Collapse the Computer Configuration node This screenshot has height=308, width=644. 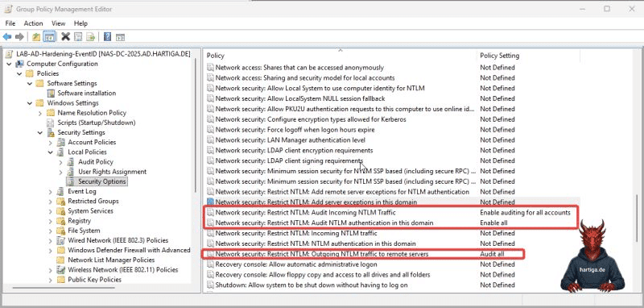[9, 64]
